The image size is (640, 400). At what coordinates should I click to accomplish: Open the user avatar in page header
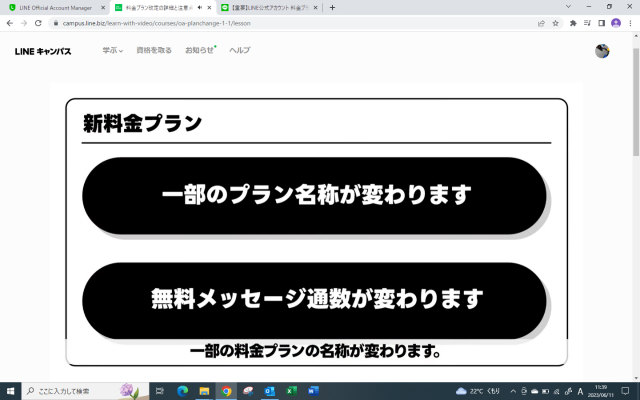click(602, 51)
